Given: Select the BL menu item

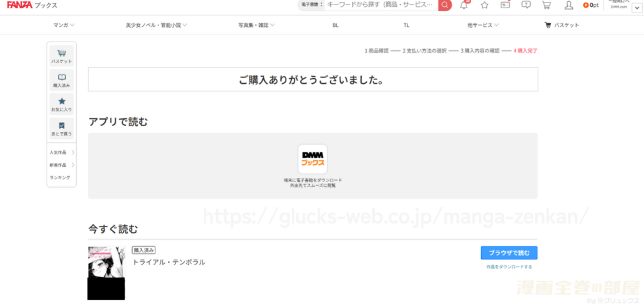Looking at the screenshot, I should (335, 25).
